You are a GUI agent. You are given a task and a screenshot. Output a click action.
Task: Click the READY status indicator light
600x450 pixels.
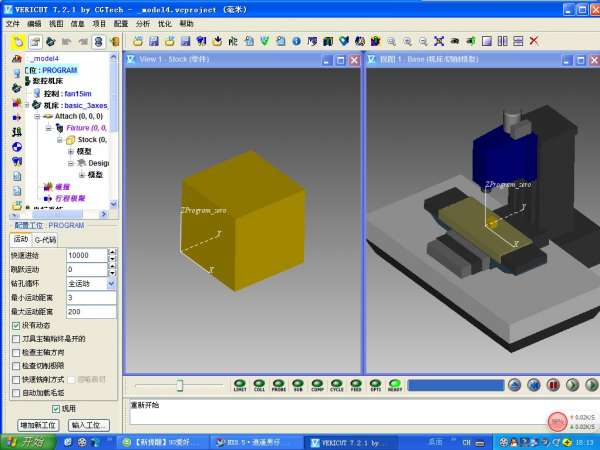[x=395, y=384]
